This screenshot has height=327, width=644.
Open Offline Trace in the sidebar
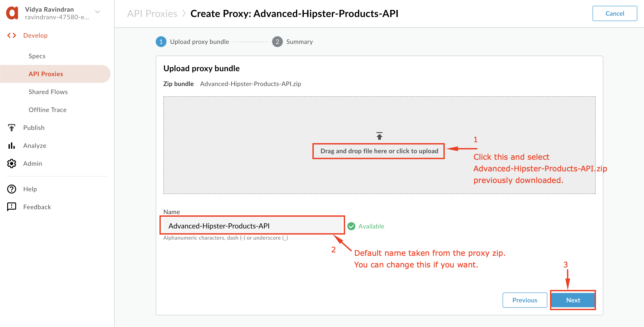click(47, 110)
